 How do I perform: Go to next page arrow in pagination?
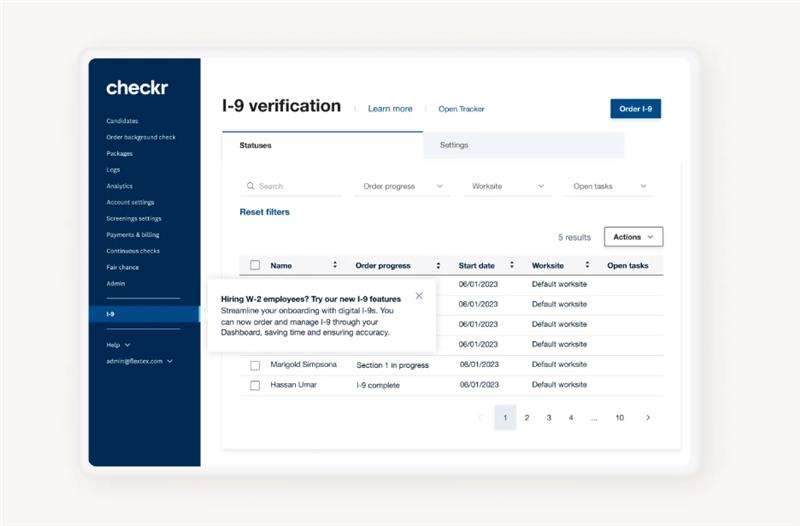coord(648,417)
